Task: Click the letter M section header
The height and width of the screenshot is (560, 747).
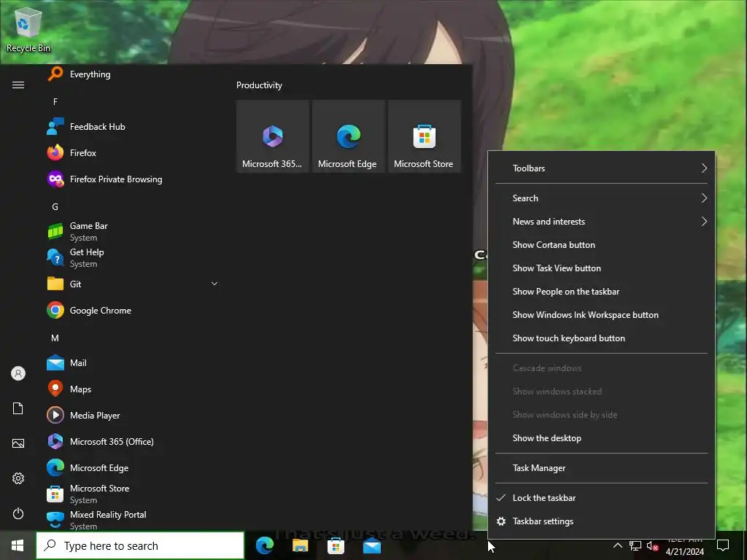Action: tap(55, 338)
